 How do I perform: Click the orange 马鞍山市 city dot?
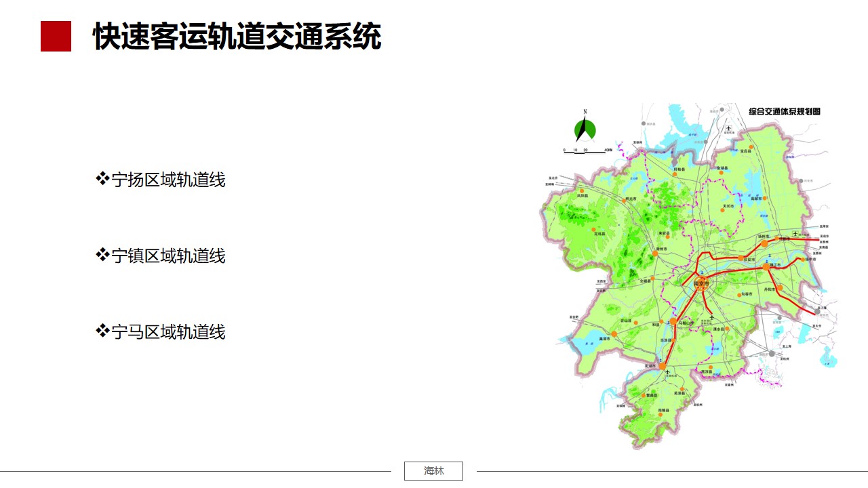pyautogui.click(x=673, y=322)
